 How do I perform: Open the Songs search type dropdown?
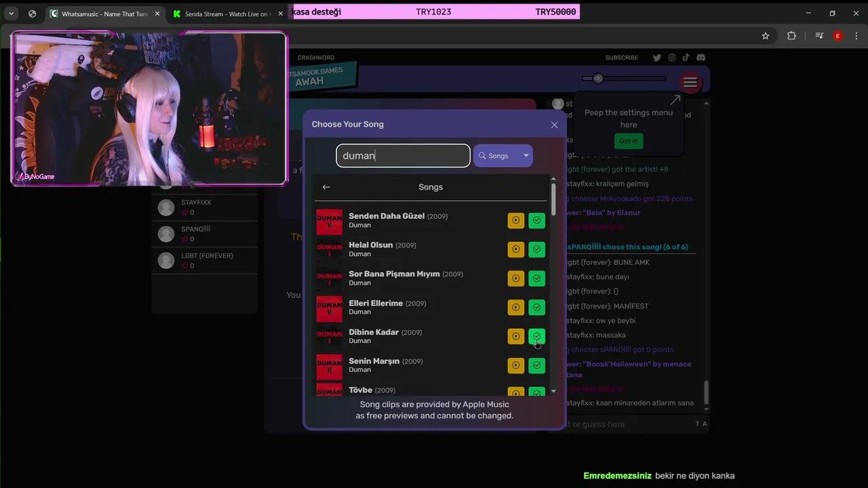tap(503, 155)
